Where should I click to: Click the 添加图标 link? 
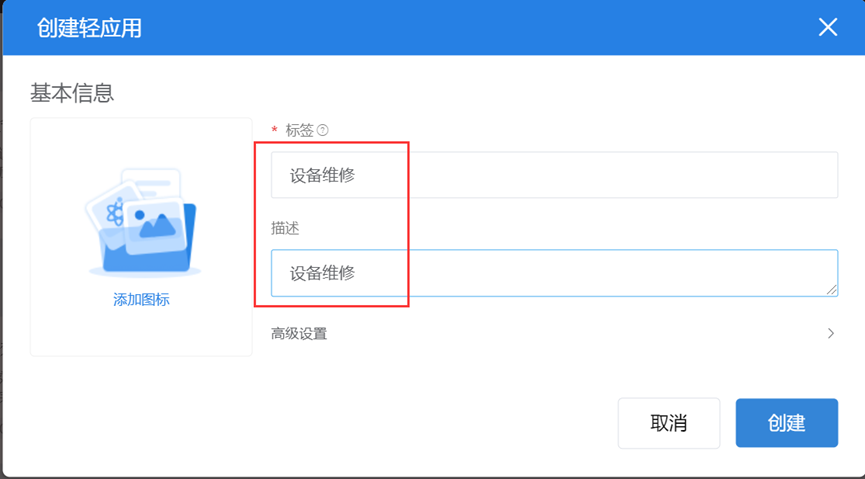pyautogui.click(x=141, y=300)
